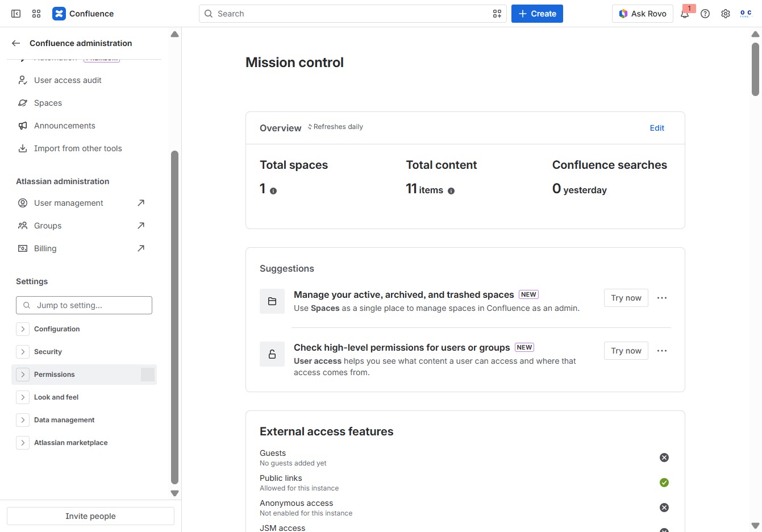Click the Public links green check icon
This screenshot has width=762, height=532.
(664, 483)
